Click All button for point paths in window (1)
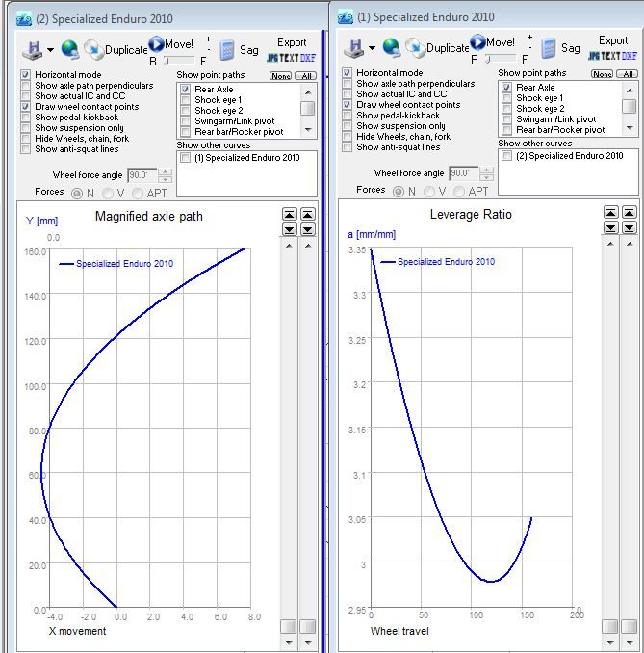This screenshot has height=653, width=644. coord(628,74)
